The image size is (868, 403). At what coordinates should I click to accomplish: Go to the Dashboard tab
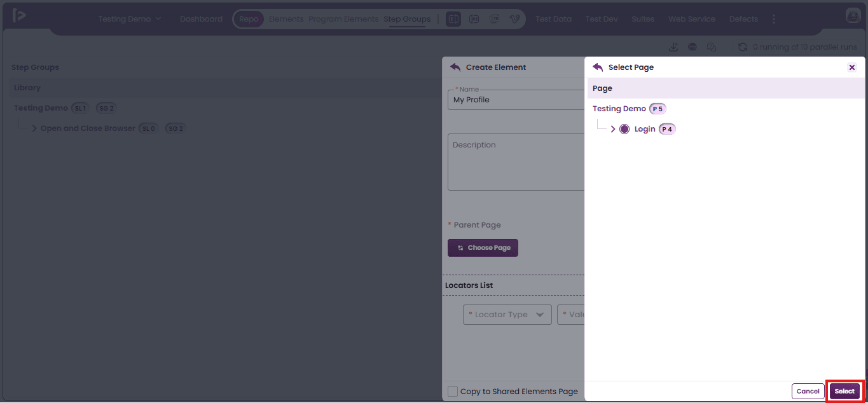(201, 19)
